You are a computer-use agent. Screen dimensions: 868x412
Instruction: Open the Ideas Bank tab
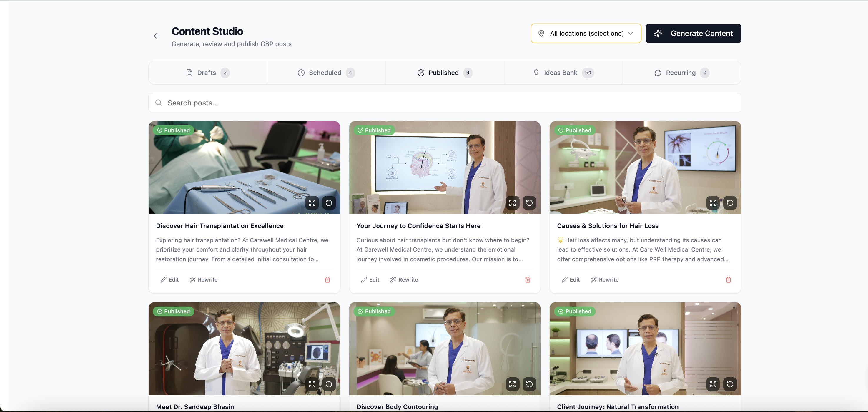pyautogui.click(x=561, y=72)
